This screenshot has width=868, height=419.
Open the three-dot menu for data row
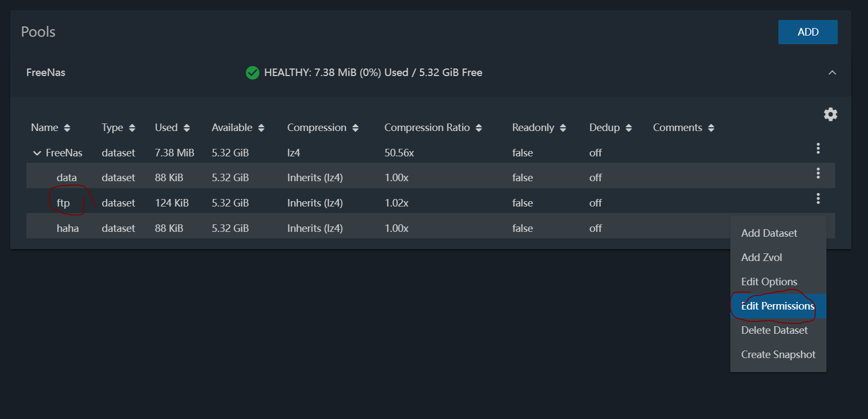point(818,173)
